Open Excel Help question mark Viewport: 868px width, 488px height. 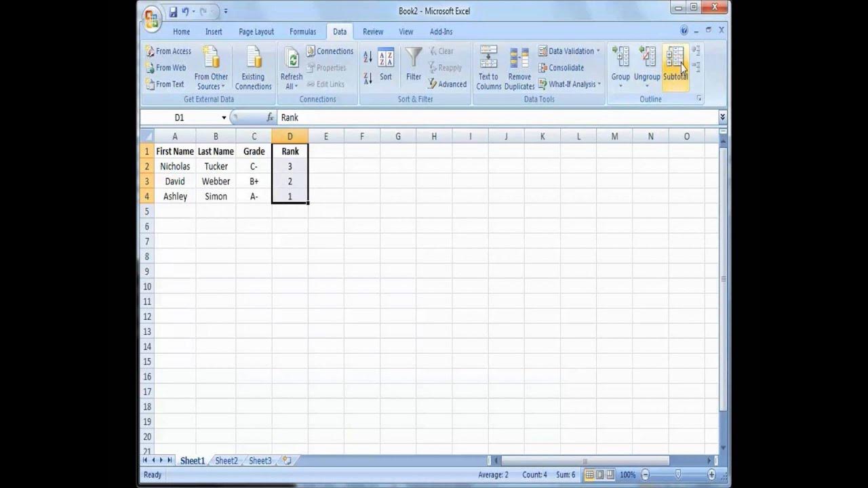point(684,31)
